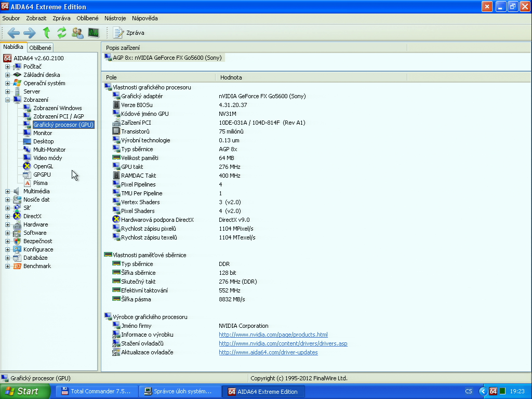Open Multi-Monitor tree item
The height and width of the screenshot is (399, 532).
point(49,150)
